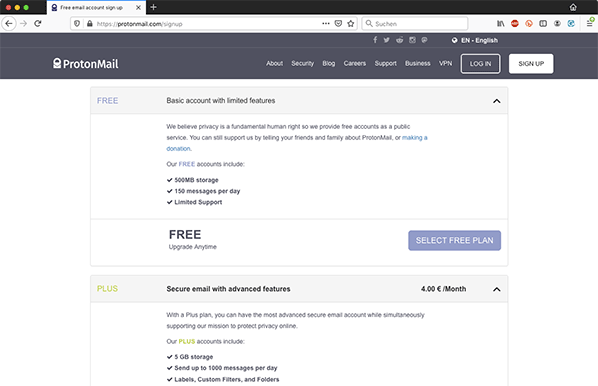The height and width of the screenshot is (386, 598).
Task: Open the page actions three-dots menu
Action: 326,24
